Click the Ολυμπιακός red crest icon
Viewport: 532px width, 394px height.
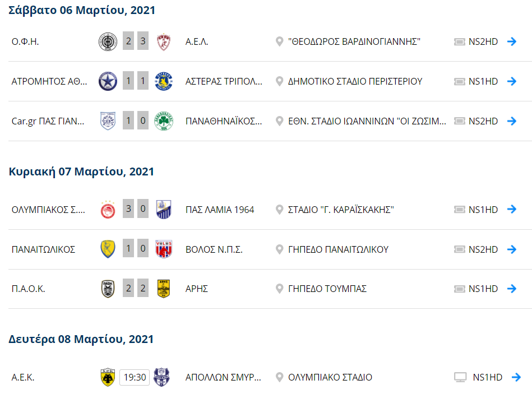point(108,210)
